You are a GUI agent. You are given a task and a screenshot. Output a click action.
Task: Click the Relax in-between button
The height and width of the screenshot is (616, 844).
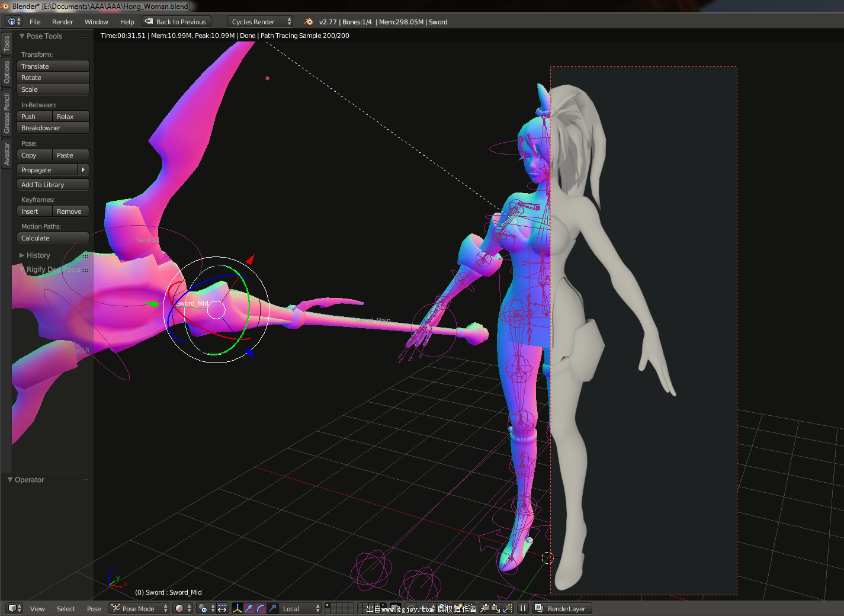point(70,117)
